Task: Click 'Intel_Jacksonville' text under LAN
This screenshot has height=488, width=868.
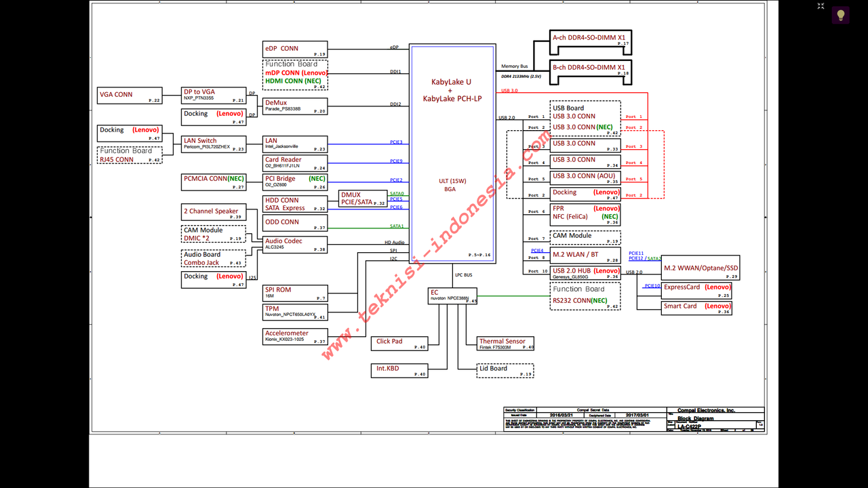Action: 281,146
